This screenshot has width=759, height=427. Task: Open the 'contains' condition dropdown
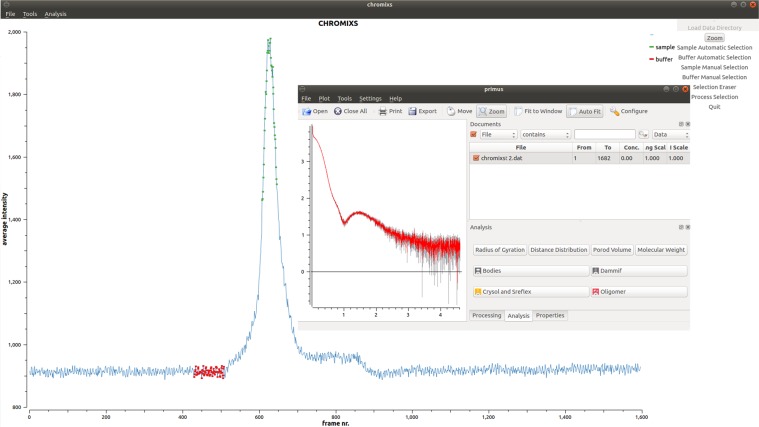pos(545,135)
